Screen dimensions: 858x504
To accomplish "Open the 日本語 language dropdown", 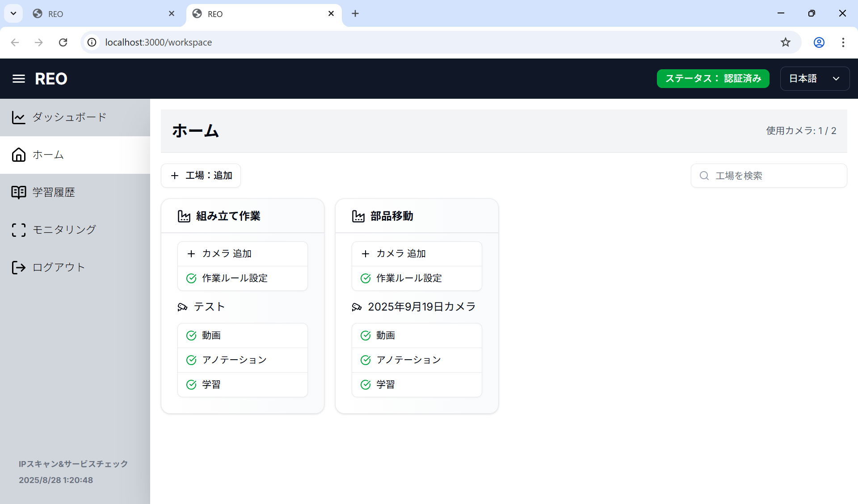I will (x=814, y=79).
